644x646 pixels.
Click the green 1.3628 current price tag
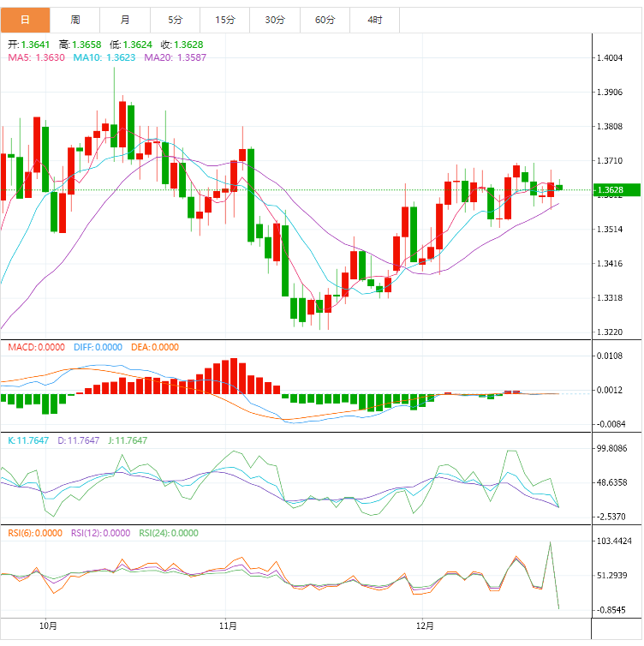617,190
